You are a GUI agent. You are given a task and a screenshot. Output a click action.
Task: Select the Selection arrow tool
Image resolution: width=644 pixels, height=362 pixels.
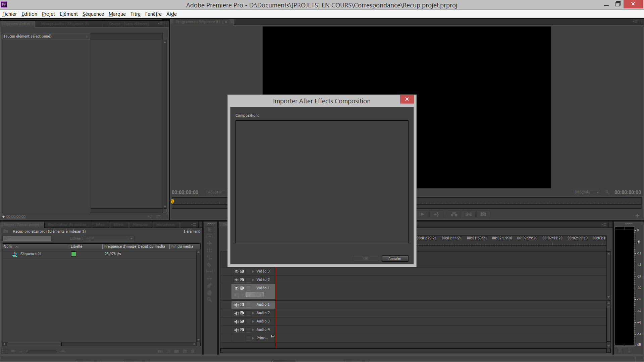click(x=210, y=230)
